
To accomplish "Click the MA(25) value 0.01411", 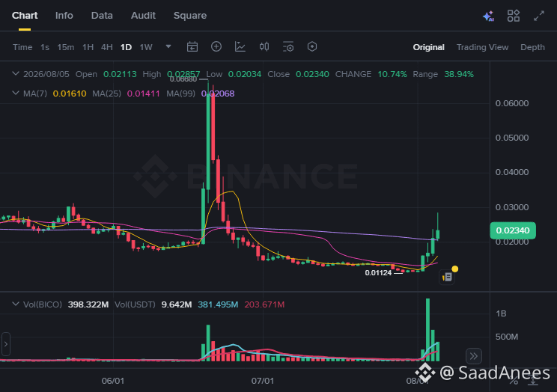I will [144, 94].
